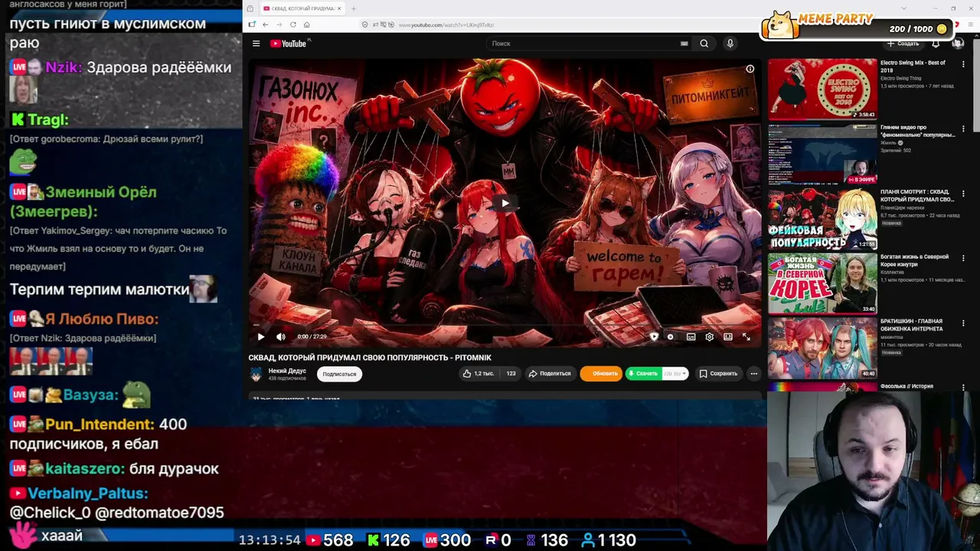Image resolution: width=980 pixels, height=551 pixels.
Task: Expand the download quality dropdown arrow
Action: point(683,373)
